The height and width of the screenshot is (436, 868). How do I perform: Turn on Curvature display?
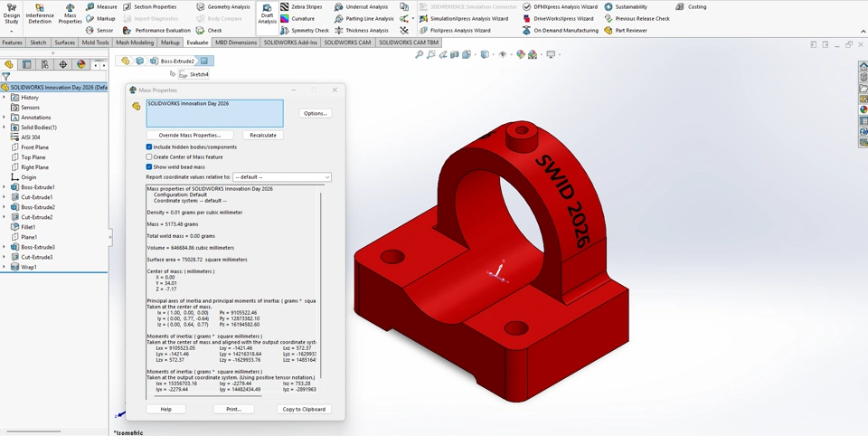point(297,18)
